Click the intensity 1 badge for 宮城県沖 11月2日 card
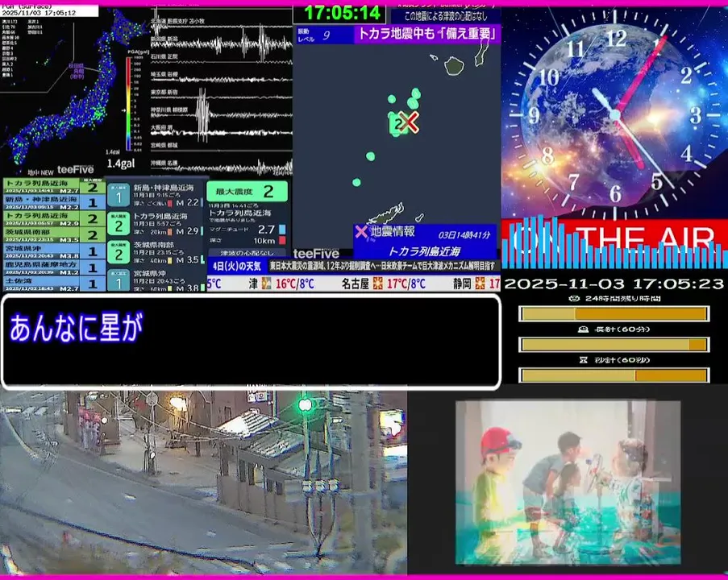The height and width of the screenshot is (580, 728). [x=119, y=280]
